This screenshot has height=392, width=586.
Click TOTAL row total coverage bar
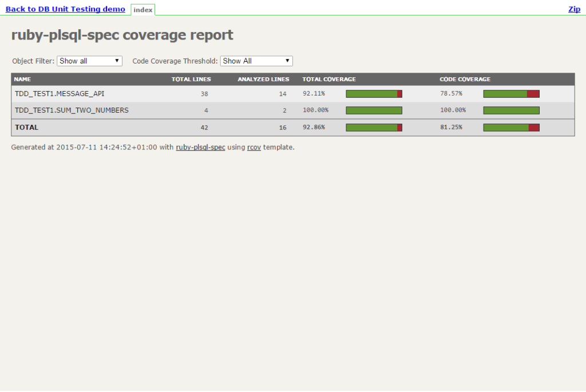[x=374, y=128]
